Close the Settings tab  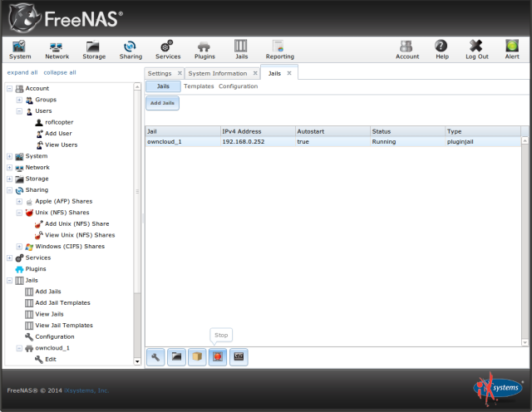tap(180, 73)
